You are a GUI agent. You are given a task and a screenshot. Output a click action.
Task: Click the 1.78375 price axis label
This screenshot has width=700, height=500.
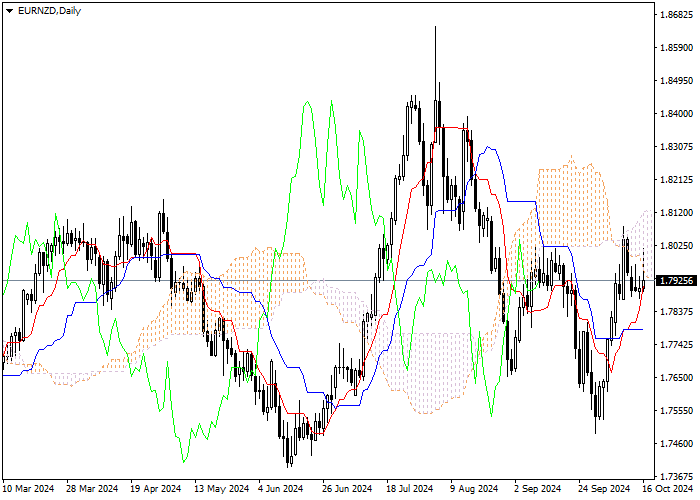pyautogui.click(x=676, y=312)
